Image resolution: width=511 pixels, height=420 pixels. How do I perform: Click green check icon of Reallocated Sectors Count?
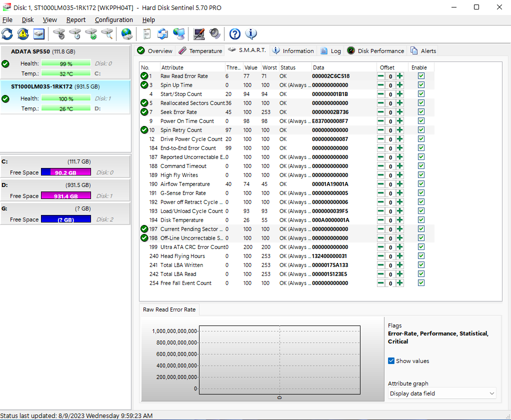click(144, 103)
